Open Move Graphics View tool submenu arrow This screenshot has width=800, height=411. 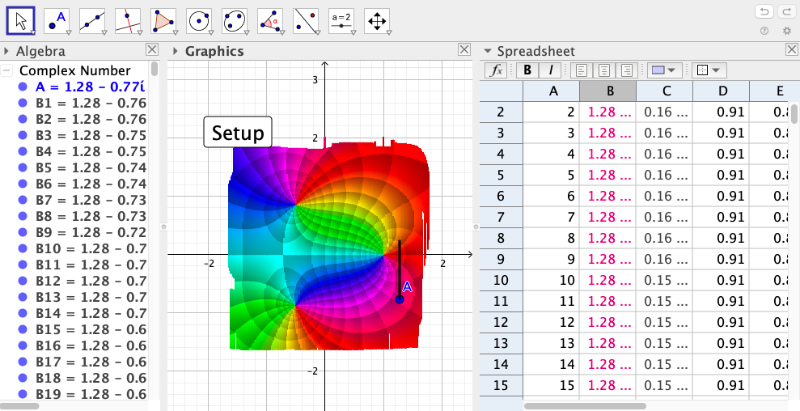[389, 33]
